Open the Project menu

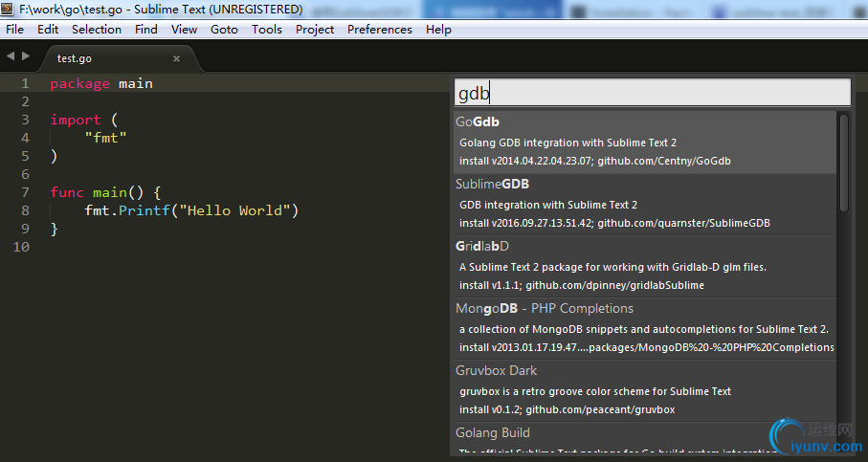coord(315,30)
